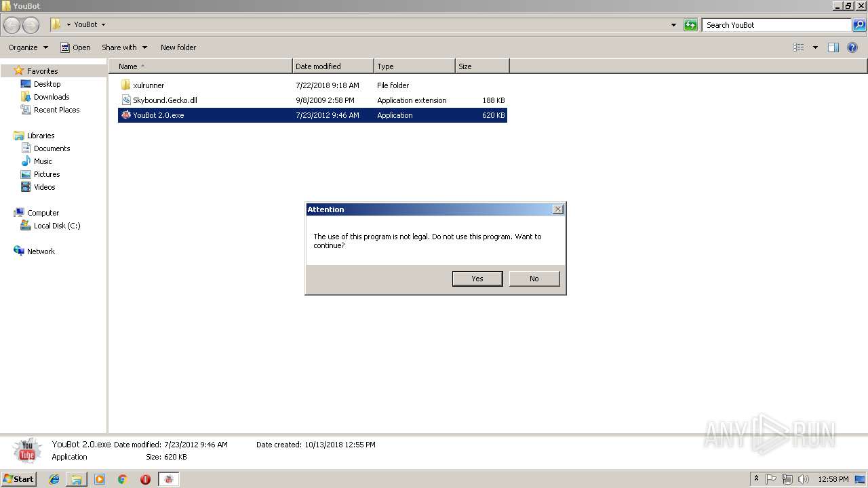Open Local Disk (C:)
Viewport: 868px width, 488px height.
57,226
